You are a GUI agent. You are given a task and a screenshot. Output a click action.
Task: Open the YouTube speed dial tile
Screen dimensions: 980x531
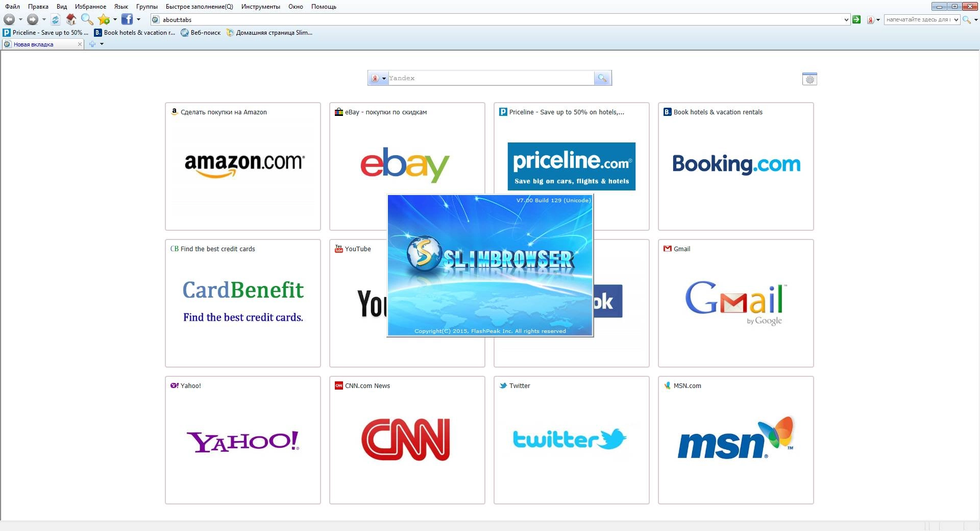pos(358,303)
